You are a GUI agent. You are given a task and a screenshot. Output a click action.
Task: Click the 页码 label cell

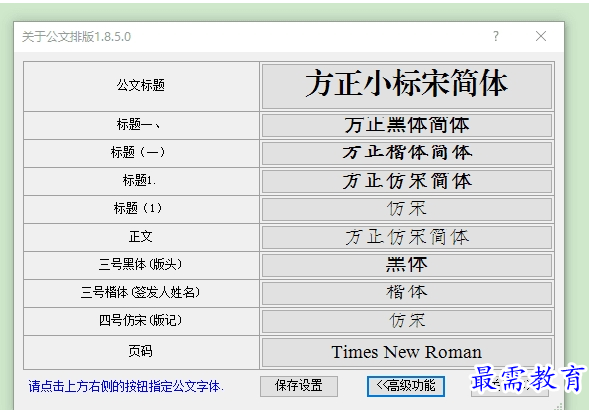pyautogui.click(x=141, y=352)
